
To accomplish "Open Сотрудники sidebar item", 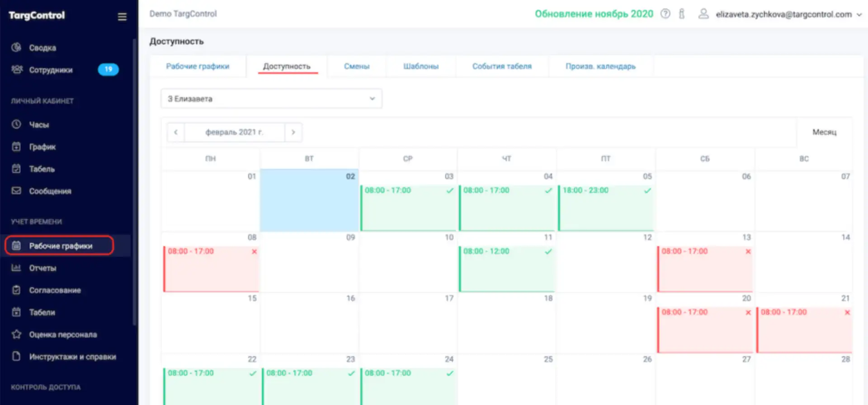I will click(65, 70).
